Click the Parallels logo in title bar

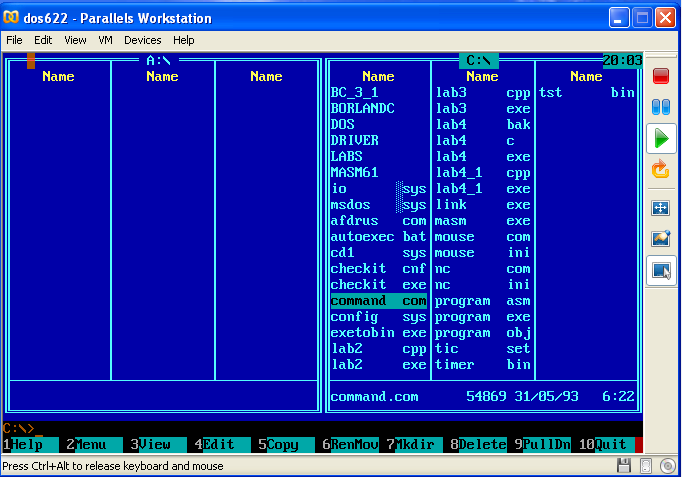point(11,17)
